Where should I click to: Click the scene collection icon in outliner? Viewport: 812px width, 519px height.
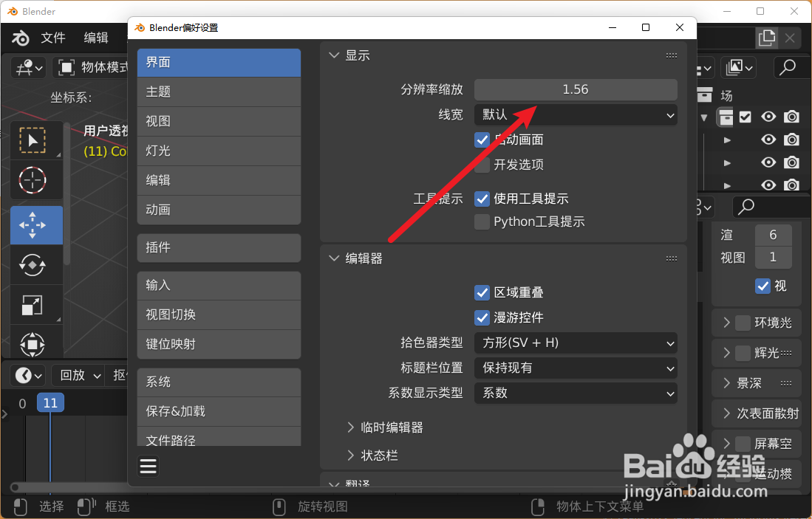pyautogui.click(x=704, y=94)
